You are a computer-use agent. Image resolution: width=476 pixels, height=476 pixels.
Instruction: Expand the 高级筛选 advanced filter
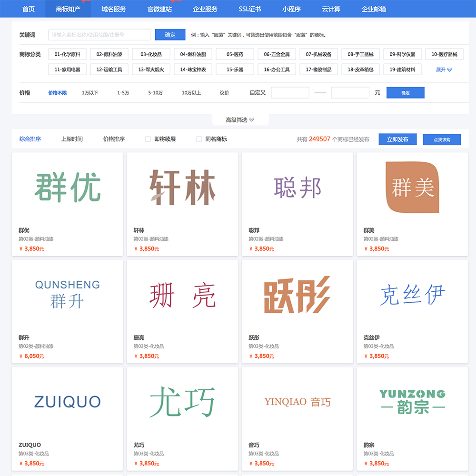[240, 120]
